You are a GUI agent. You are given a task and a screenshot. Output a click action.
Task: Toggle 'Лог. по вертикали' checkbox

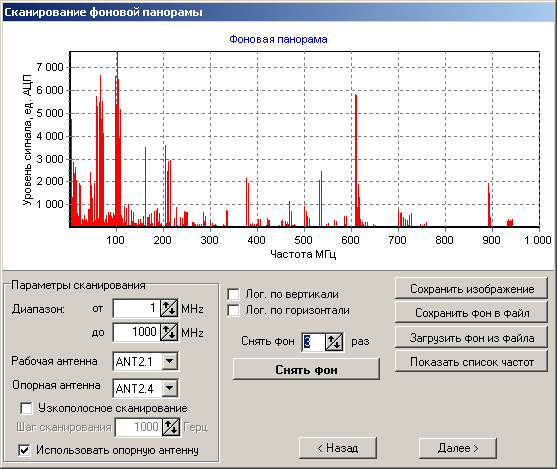[233, 294]
